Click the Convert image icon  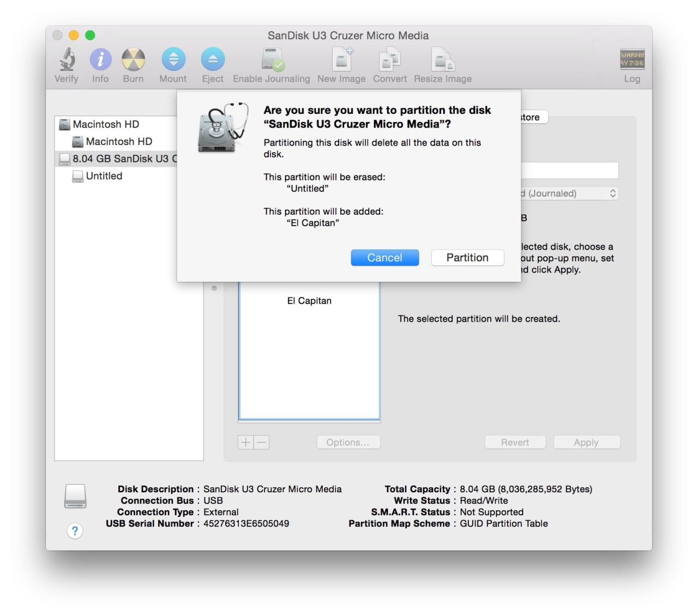point(389,60)
